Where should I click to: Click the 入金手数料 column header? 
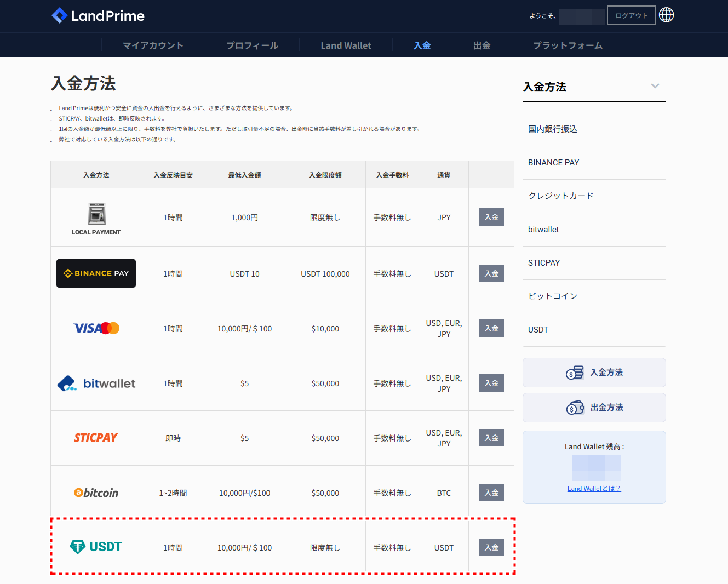[x=392, y=175]
